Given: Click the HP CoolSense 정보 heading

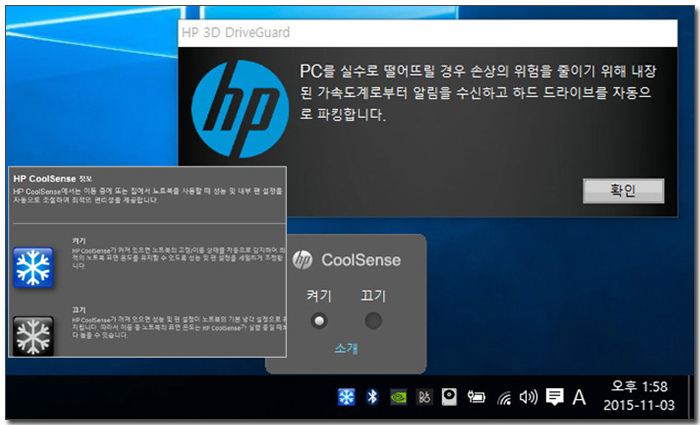Looking at the screenshot, I should point(52,179).
